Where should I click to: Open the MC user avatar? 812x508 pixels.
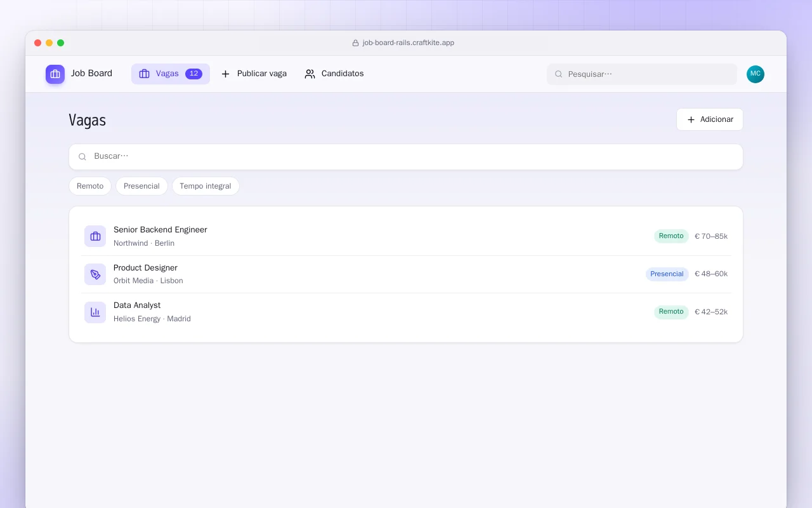pyautogui.click(x=756, y=74)
